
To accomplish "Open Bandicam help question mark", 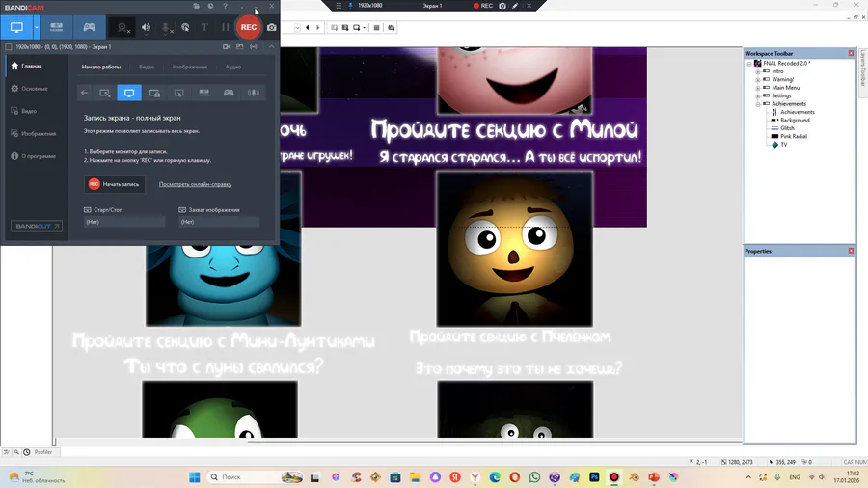I will click(226, 6).
